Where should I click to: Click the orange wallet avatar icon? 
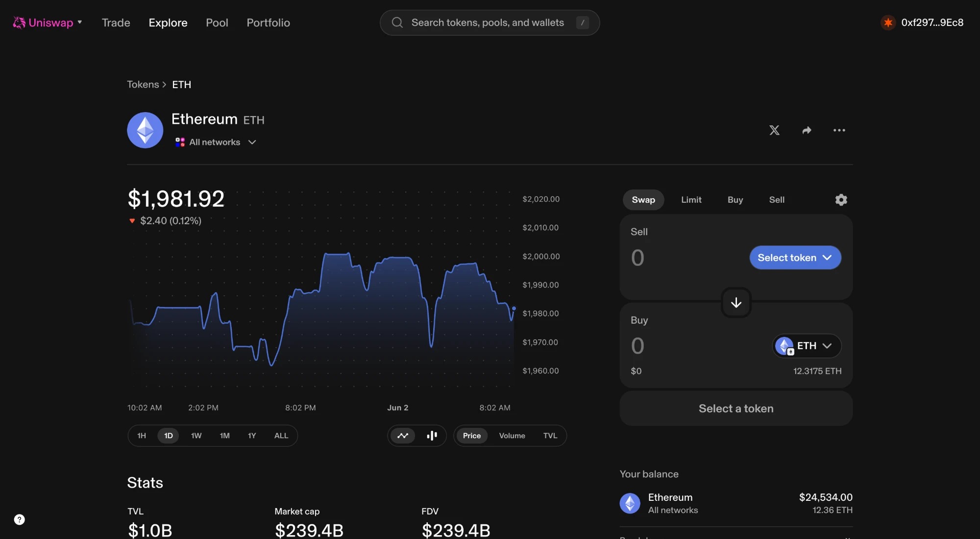point(888,23)
